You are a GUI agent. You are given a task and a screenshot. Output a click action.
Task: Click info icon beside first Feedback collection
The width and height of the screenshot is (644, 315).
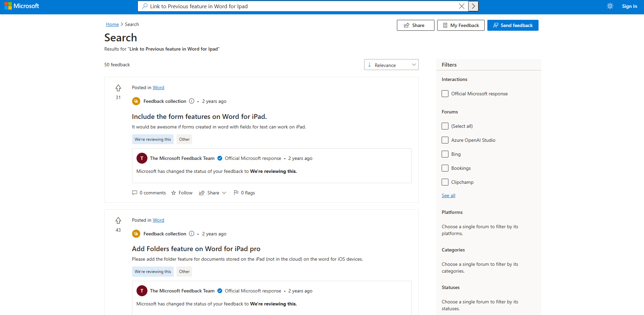pos(192,101)
